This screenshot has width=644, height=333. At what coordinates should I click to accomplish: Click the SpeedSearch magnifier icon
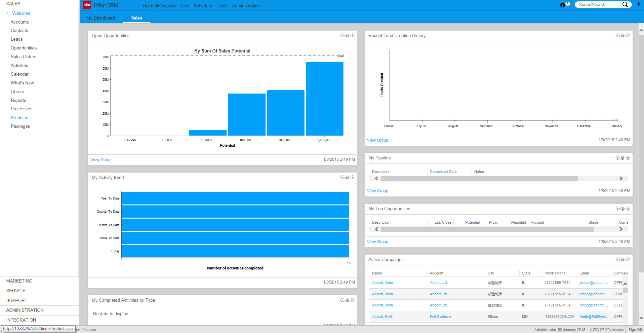click(x=625, y=5)
